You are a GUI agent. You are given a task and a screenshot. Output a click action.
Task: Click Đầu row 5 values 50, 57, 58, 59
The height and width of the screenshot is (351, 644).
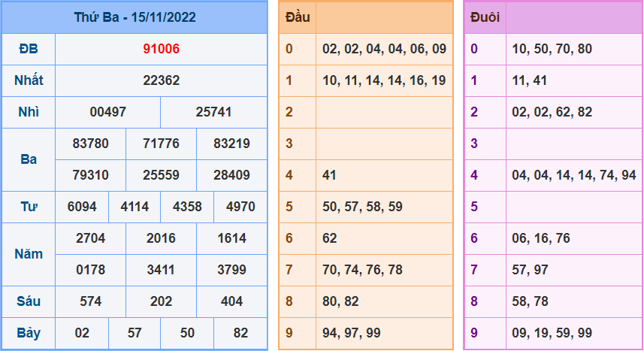[362, 207]
